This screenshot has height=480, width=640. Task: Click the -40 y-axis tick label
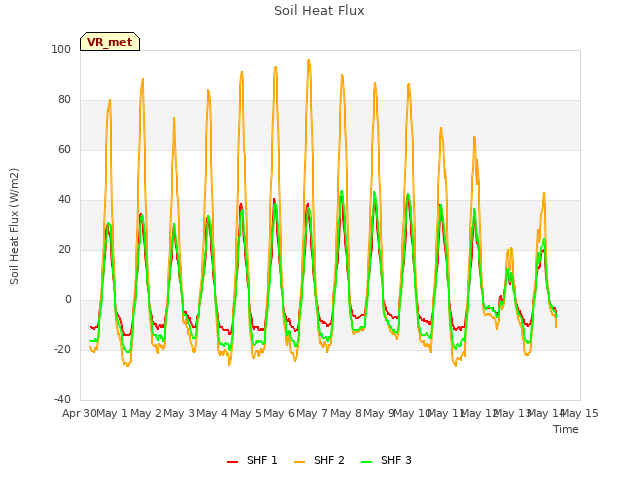[x=62, y=399]
